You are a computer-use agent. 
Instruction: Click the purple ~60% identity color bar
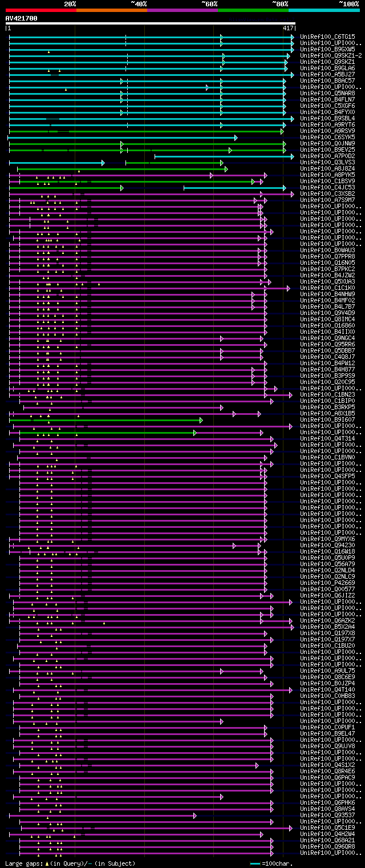click(x=182, y=10)
